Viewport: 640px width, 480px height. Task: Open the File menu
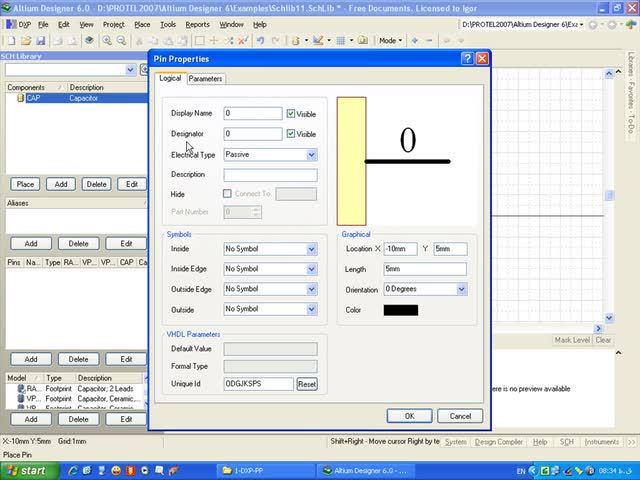click(x=43, y=24)
